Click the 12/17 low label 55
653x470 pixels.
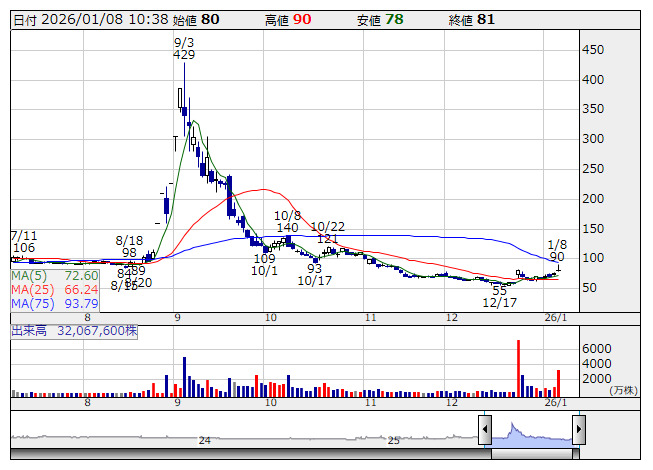coord(500,290)
